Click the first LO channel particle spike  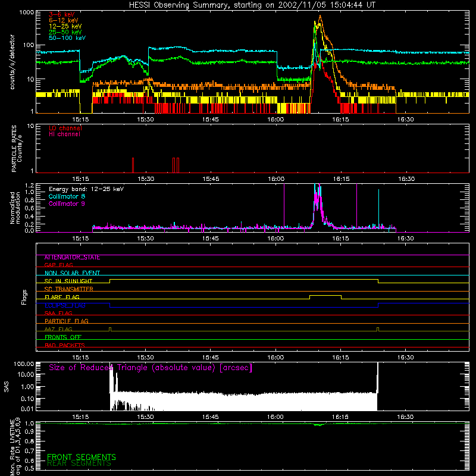pos(133,165)
